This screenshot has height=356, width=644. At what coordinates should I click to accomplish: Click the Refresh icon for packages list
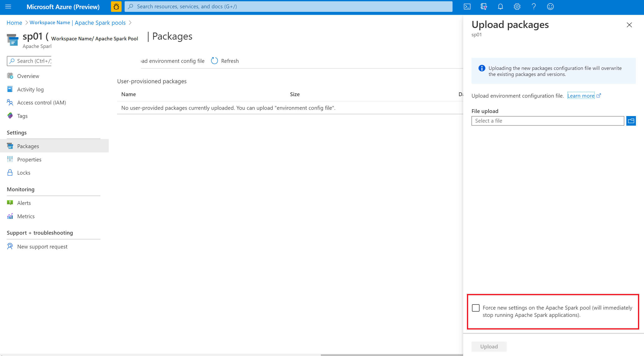point(214,61)
